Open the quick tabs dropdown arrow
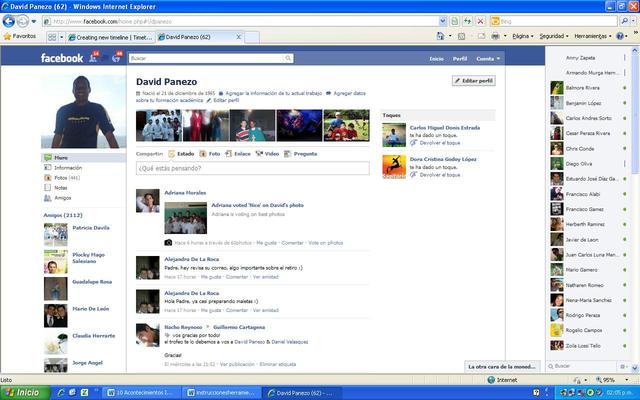The width and height of the screenshot is (640, 400). (x=62, y=37)
